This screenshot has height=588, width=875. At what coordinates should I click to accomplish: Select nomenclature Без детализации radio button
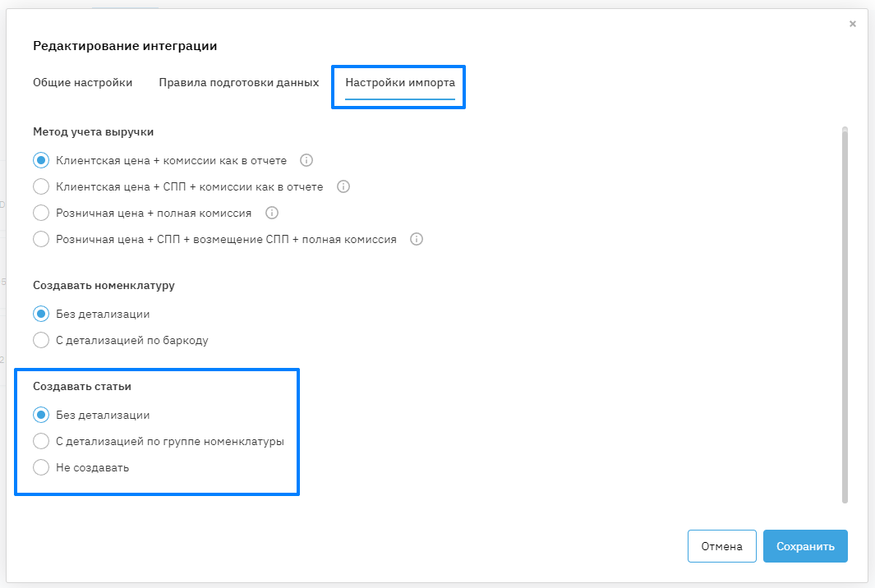point(41,314)
